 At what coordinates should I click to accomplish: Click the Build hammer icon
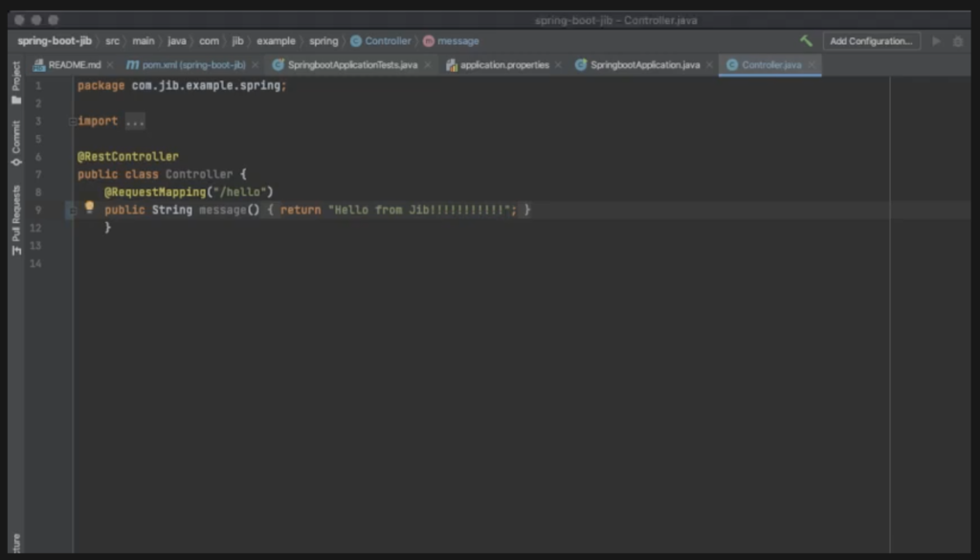(x=805, y=41)
